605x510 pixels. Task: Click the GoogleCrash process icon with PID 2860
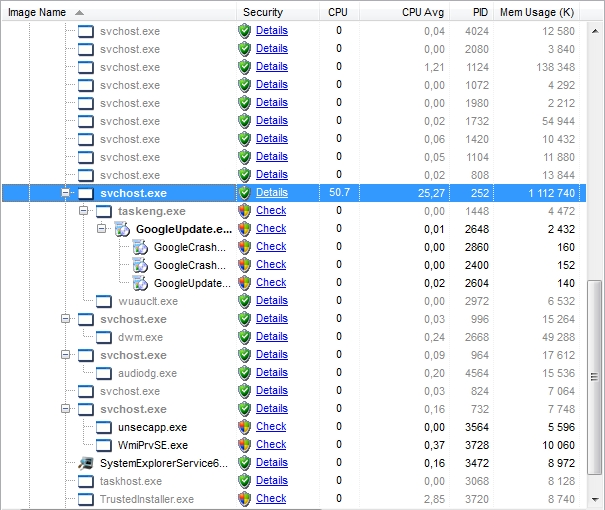coord(140,247)
